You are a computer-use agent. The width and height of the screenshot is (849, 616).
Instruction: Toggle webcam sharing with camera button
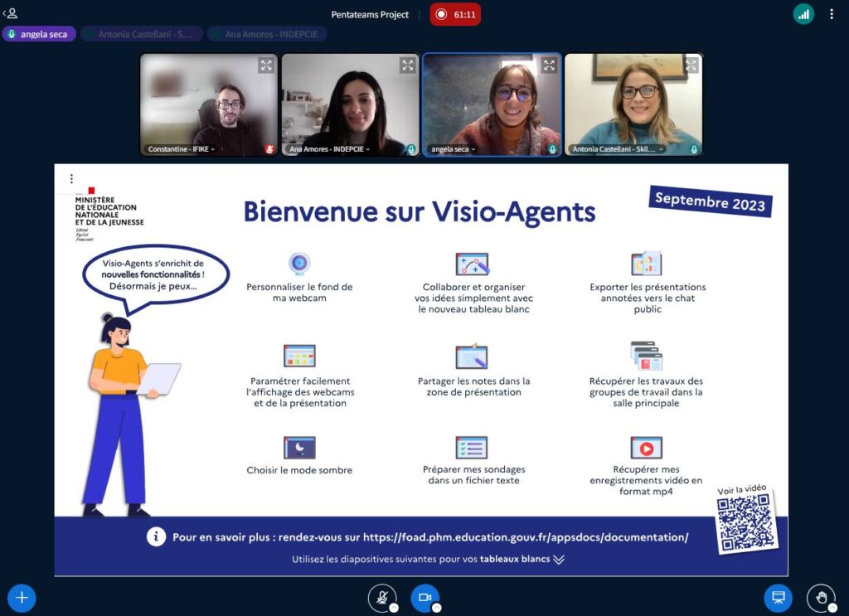pos(425,597)
